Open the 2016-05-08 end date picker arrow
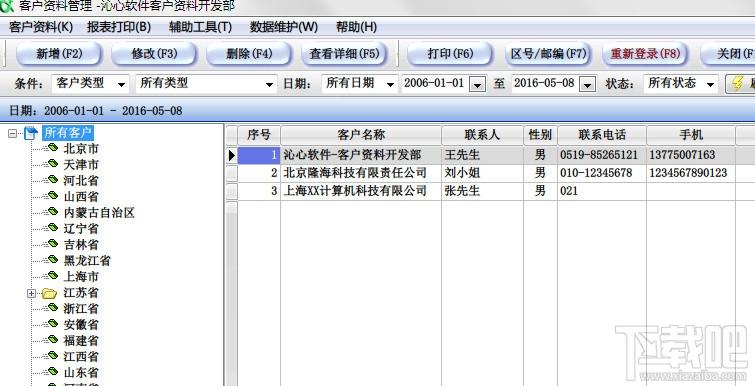755x386 pixels. (x=587, y=85)
